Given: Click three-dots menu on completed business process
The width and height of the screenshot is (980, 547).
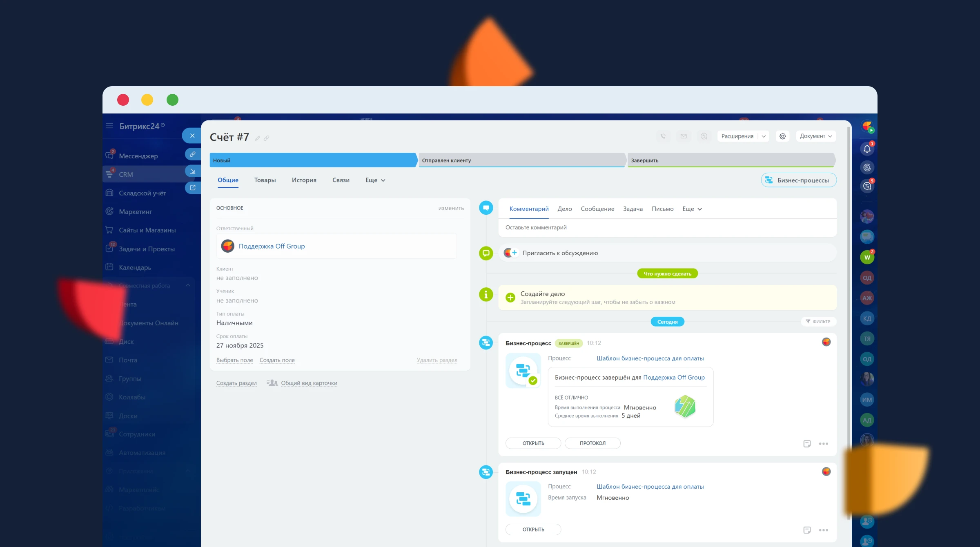Looking at the screenshot, I should pos(823,444).
